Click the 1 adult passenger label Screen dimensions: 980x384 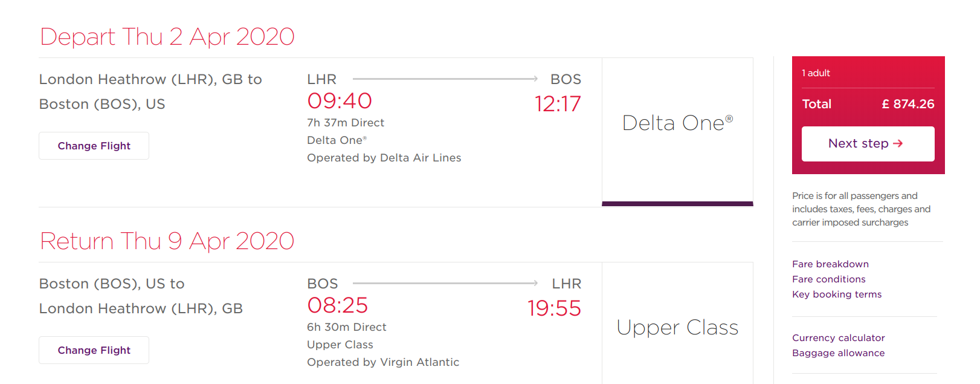tap(816, 73)
